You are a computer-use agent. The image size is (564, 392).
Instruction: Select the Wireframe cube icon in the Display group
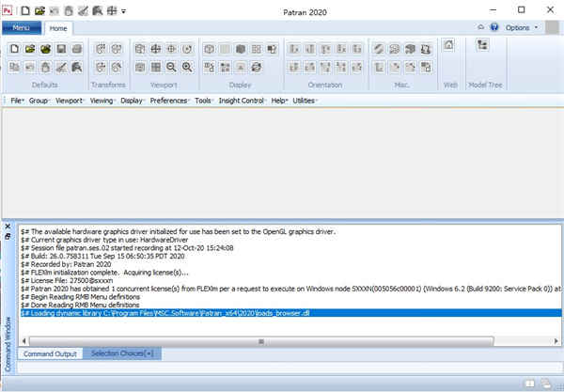209,49
